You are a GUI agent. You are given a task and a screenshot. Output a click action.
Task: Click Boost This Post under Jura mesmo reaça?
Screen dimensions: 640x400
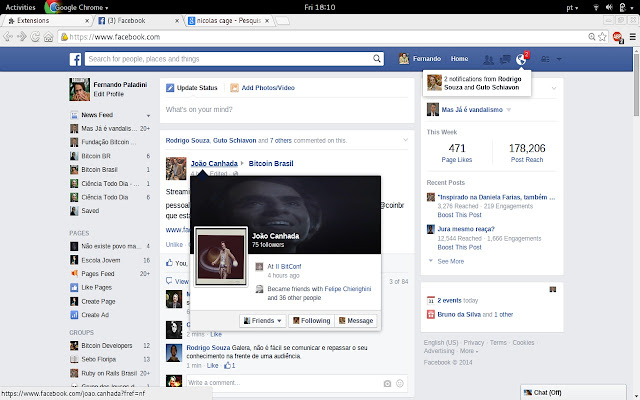[x=459, y=247]
